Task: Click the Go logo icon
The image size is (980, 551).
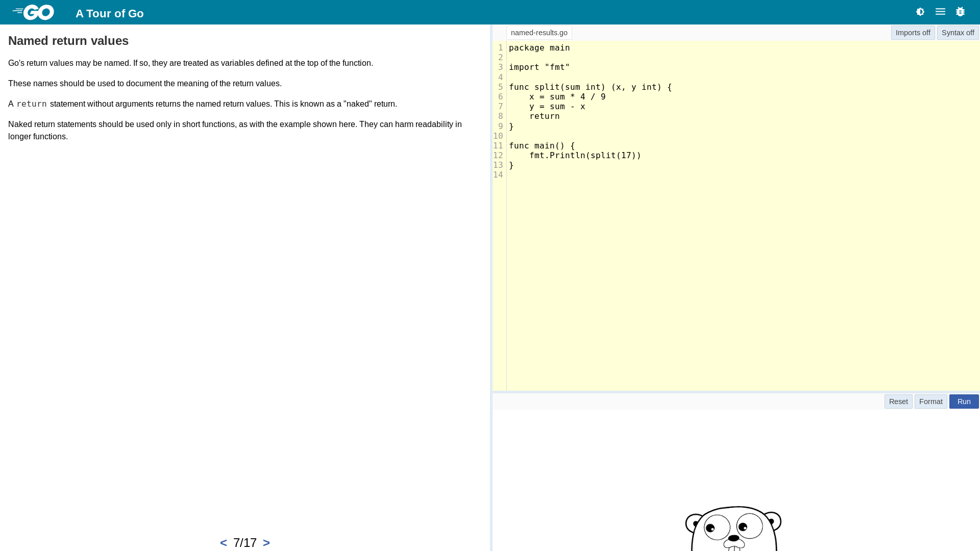Action: click(33, 12)
